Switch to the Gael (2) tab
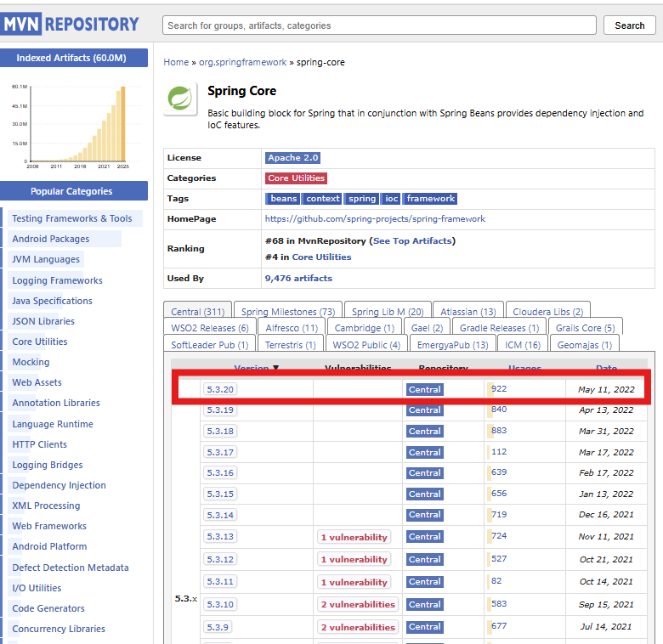The image size is (663, 644). pos(427,328)
